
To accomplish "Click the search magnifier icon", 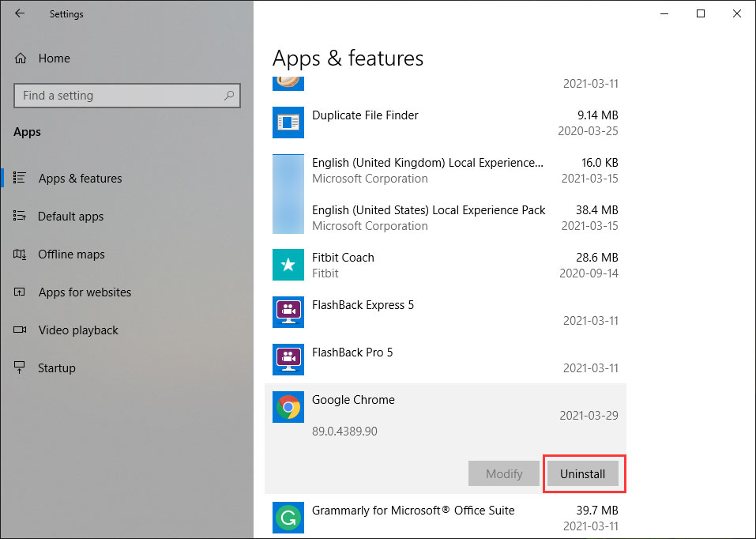I will coord(229,96).
